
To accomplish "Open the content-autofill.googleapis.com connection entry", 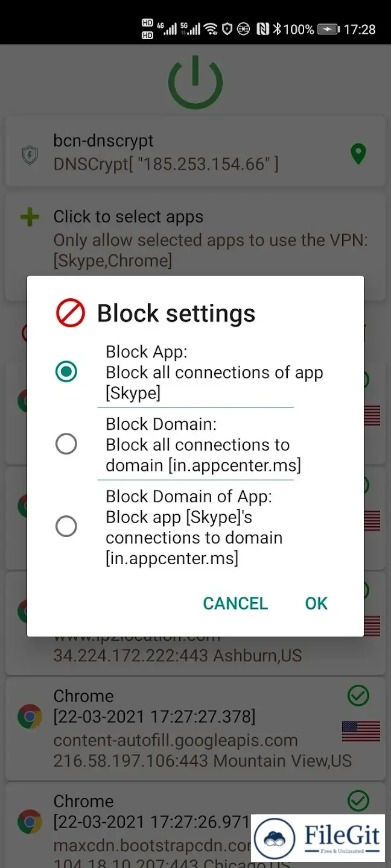I will (181, 729).
